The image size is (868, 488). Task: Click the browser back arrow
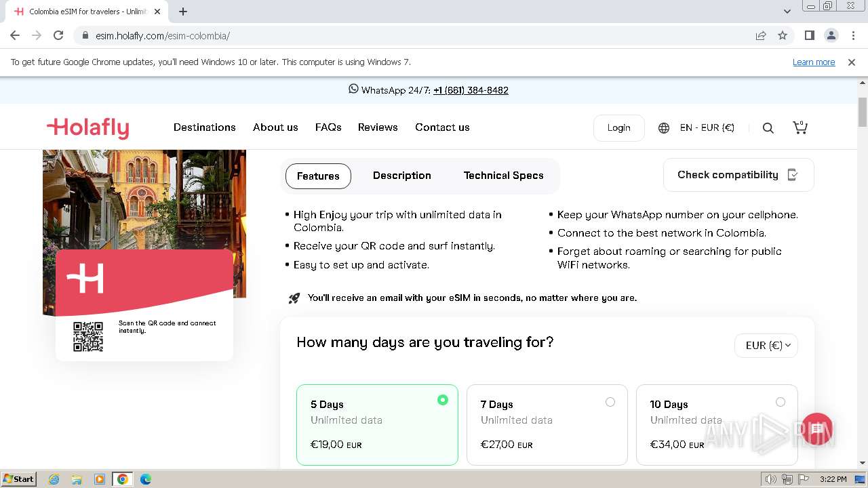coord(15,35)
